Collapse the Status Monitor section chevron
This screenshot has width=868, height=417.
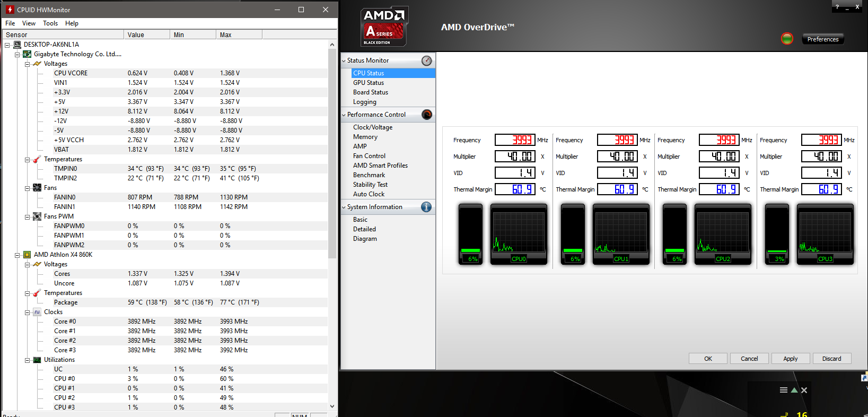pos(344,61)
